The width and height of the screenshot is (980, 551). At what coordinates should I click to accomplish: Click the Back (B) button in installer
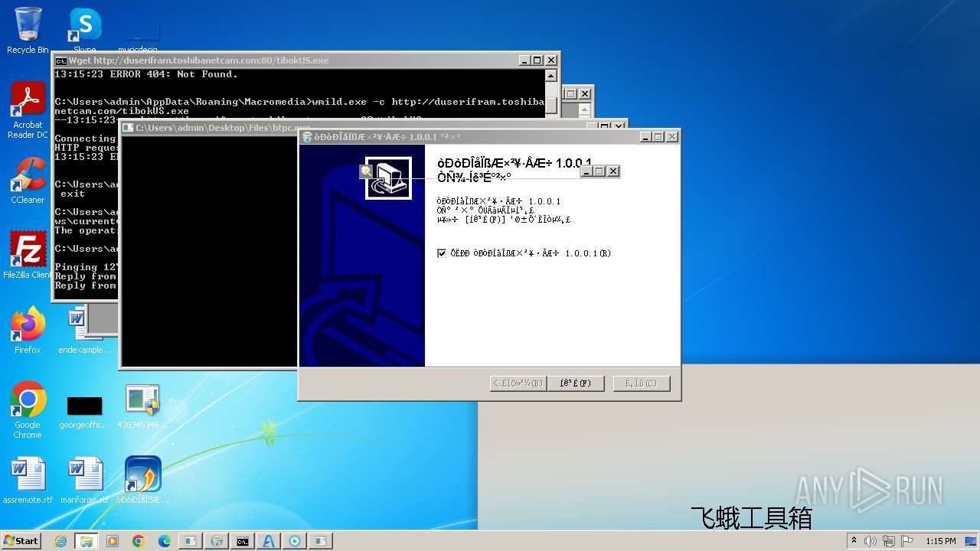point(518,383)
